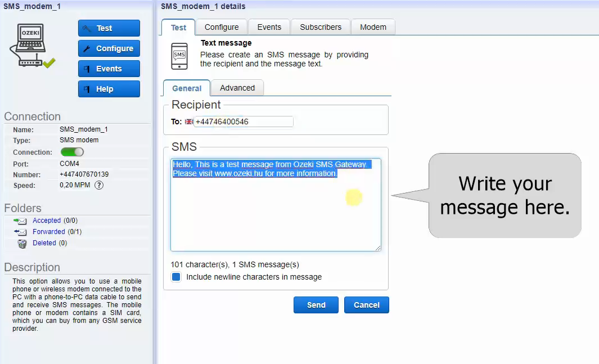Click the blue Help button in sidebar
Image resolution: width=599 pixels, height=364 pixels.
tap(109, 89)
